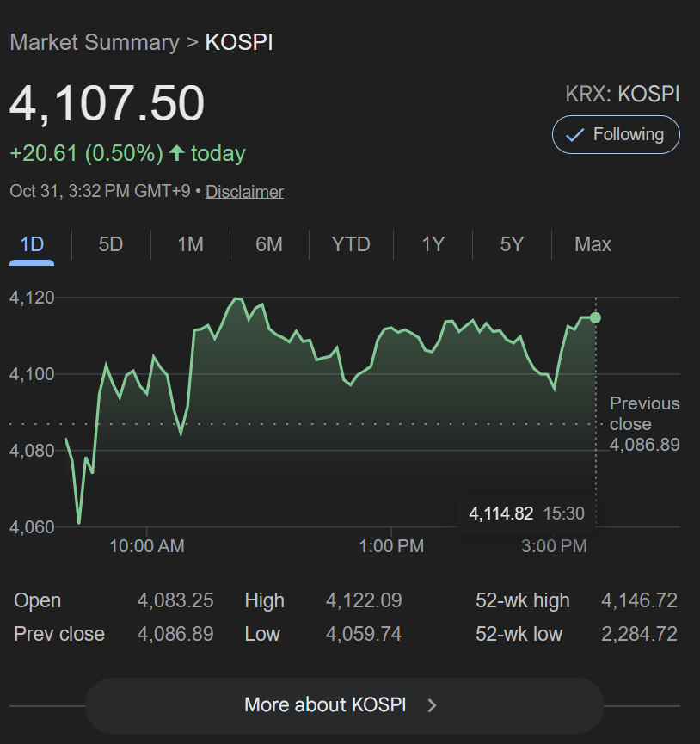The image size is (700, 744).
Task: Return to the 1D chart tab
Action: tap(32, 244)
